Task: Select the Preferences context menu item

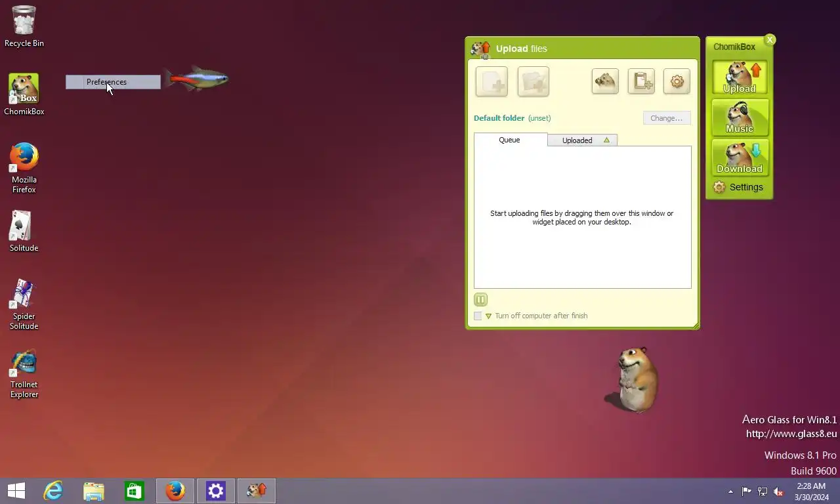Action: pos(113,82)
